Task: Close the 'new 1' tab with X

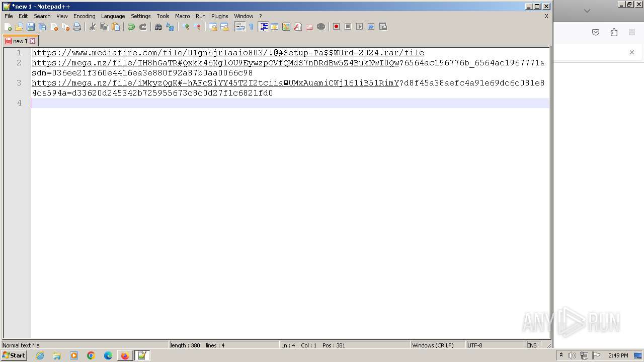Action: coord(33,41)
